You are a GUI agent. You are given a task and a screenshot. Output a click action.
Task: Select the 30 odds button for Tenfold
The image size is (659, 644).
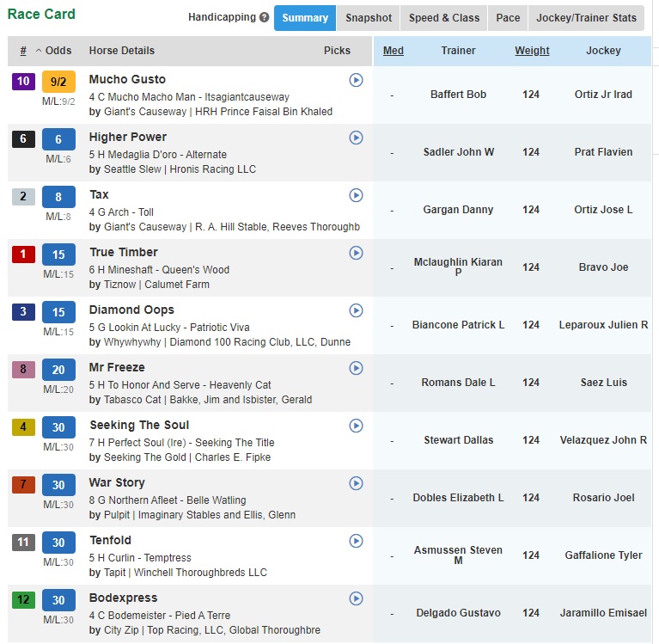click(x=58, y=543)
